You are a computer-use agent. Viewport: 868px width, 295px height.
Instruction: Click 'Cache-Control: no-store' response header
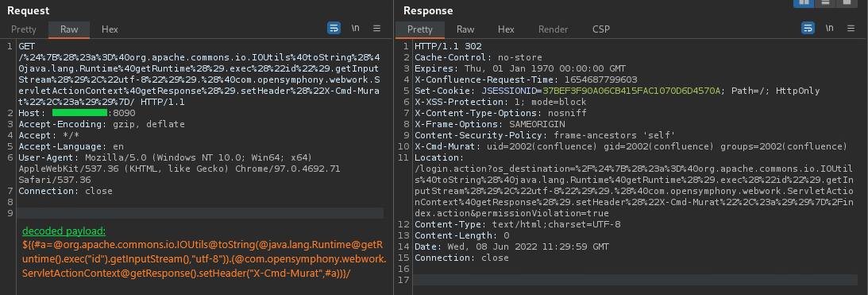pyautogui.click(x=478, y=57)
